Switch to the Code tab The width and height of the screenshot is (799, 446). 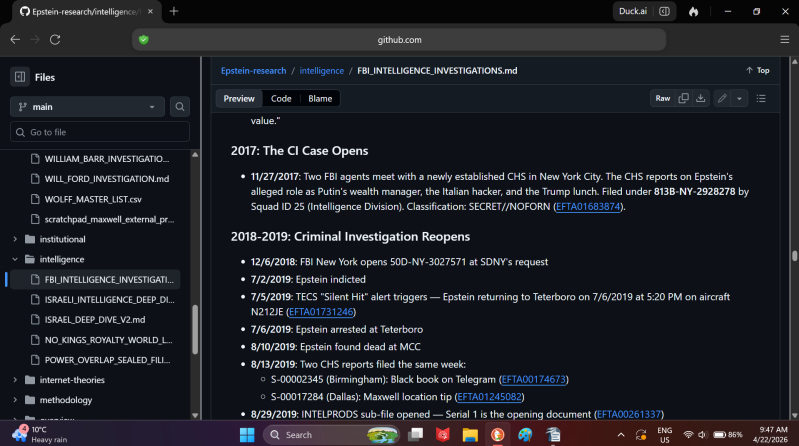coord(281,98)
